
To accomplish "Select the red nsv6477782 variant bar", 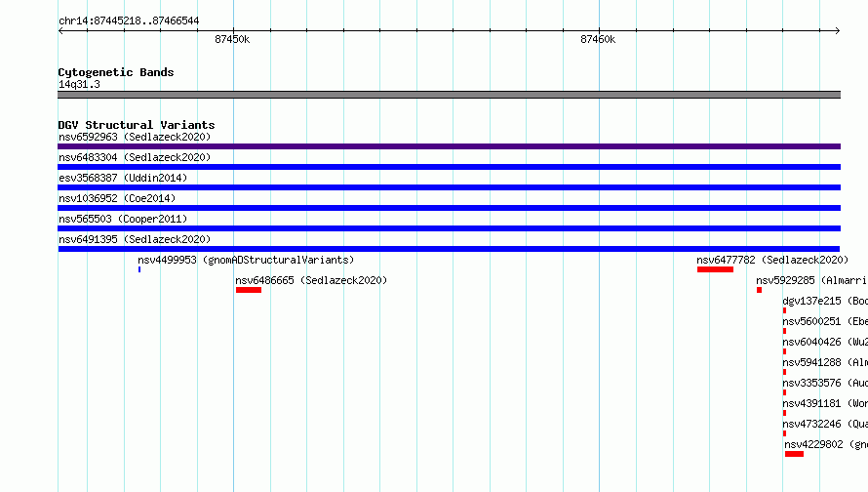I will pos(715,269).
